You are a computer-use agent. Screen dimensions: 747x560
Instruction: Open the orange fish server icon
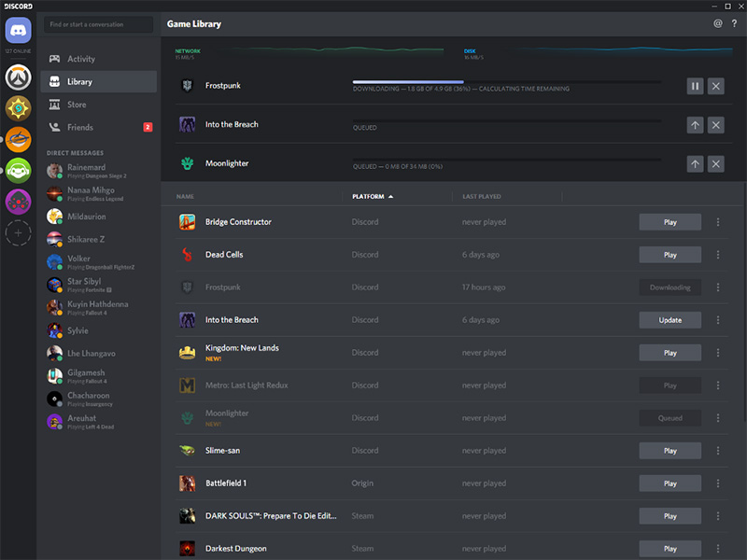(18, 139)
